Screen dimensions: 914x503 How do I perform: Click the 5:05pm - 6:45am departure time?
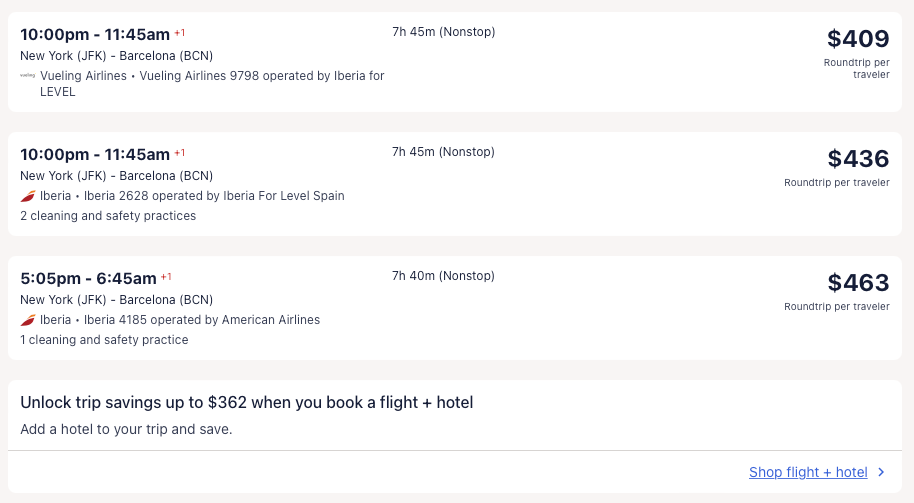[88, 278]
